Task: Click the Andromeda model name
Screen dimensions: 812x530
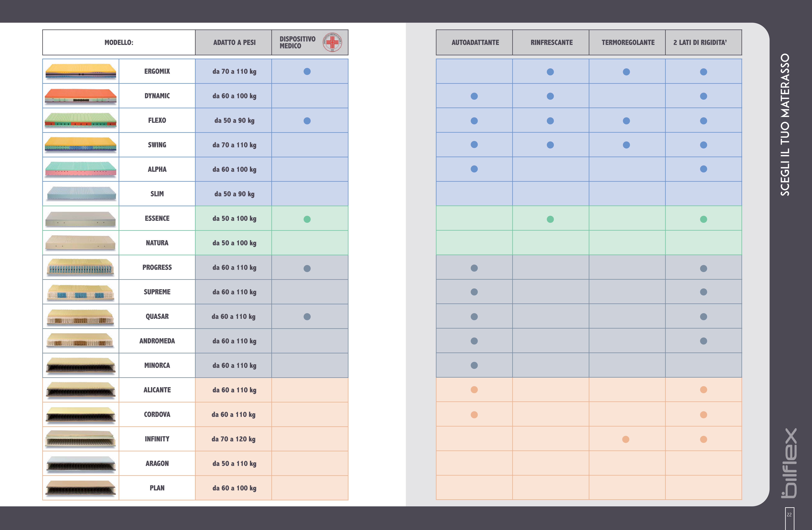Action: [157, 341]
